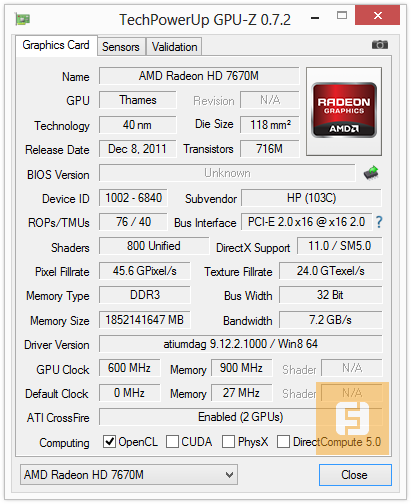Minimize the GPU-Z window
This screenshot has width=412, height=504.
[315, 18]
